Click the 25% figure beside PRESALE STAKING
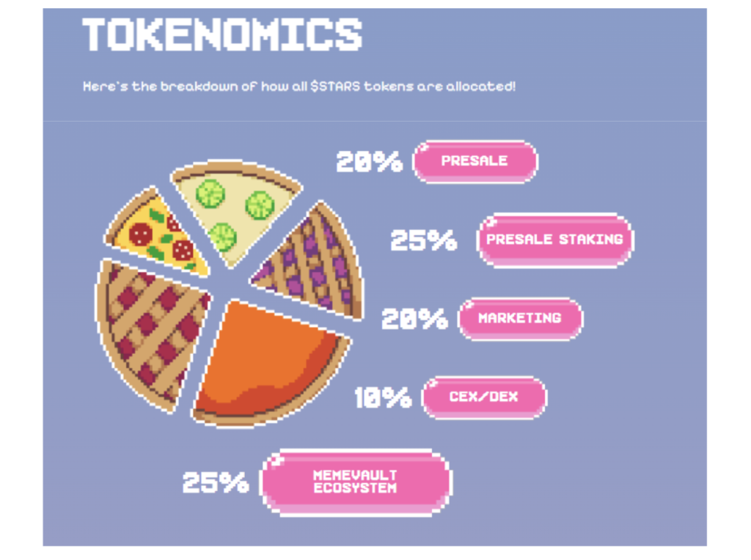 coord(424,240)
